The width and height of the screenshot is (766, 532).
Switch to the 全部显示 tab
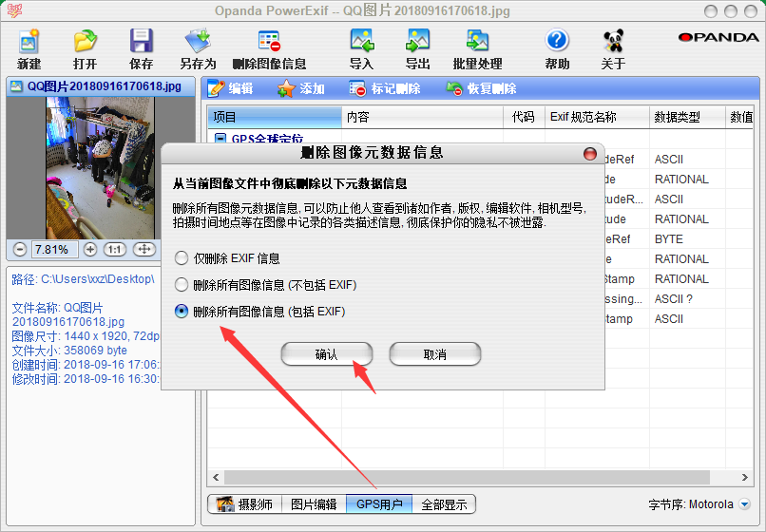(x=444, y=504)
